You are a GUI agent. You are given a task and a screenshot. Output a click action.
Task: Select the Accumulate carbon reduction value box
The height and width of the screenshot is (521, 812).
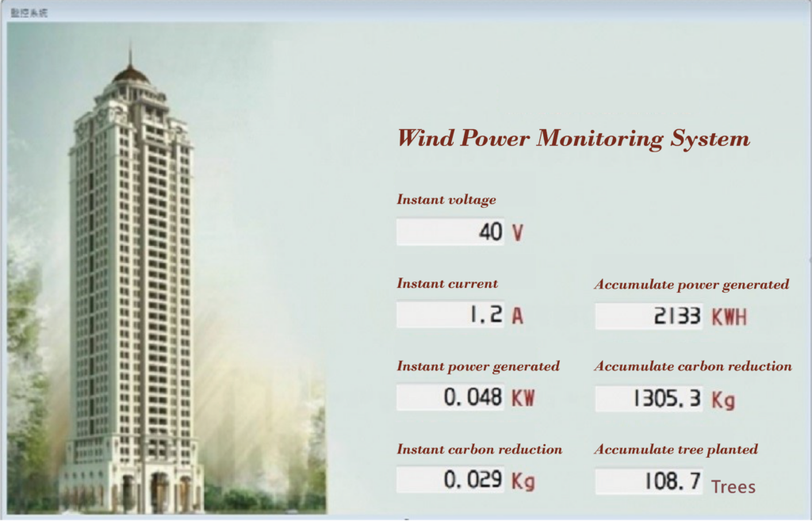(x=649, y=399)
